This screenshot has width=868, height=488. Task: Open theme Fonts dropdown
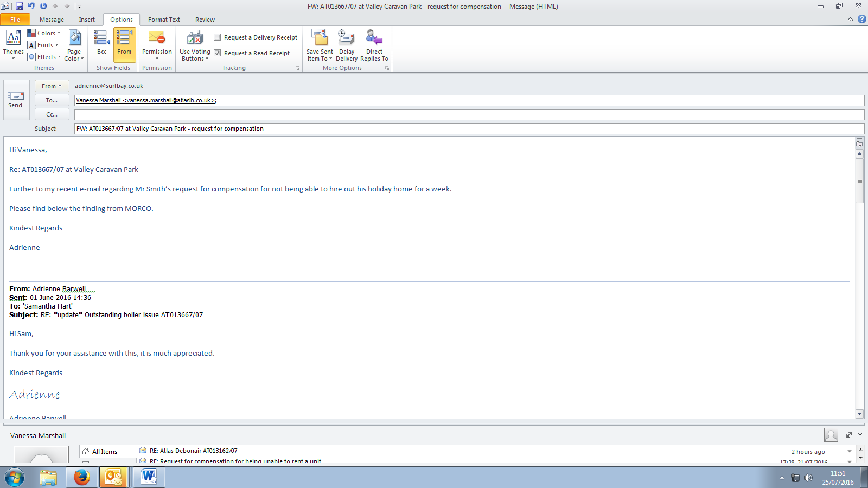click(43, 45)
